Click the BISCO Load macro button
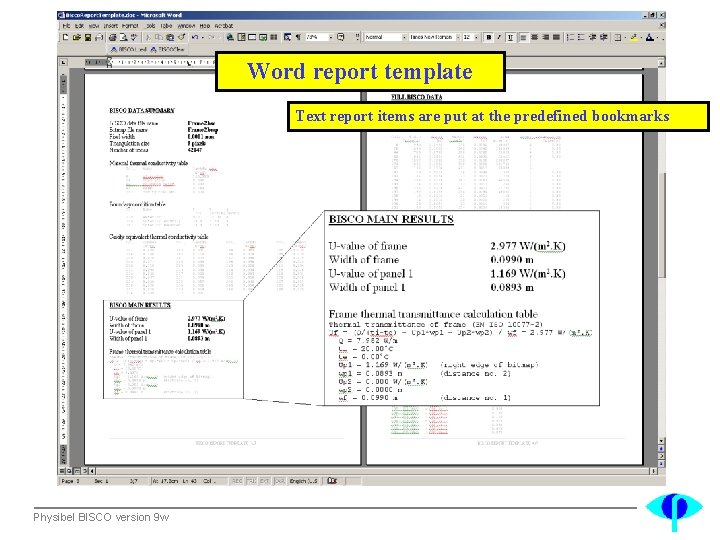 (128, 49)
